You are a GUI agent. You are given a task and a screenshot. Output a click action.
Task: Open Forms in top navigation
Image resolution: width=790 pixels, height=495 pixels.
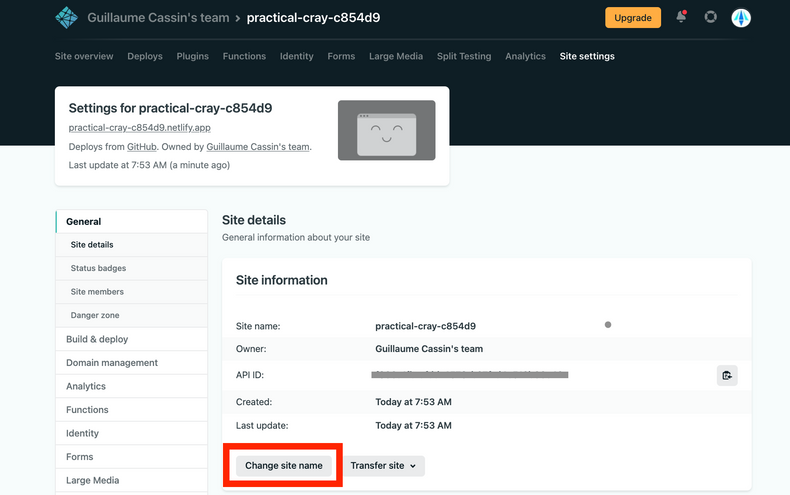tap(341, 56)
